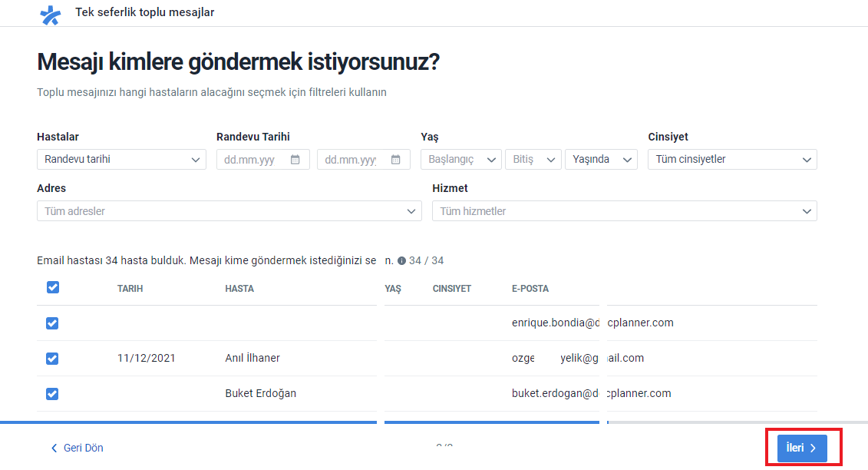Go back with Geri Dön link
868x470 pixels.
[77, 448]
